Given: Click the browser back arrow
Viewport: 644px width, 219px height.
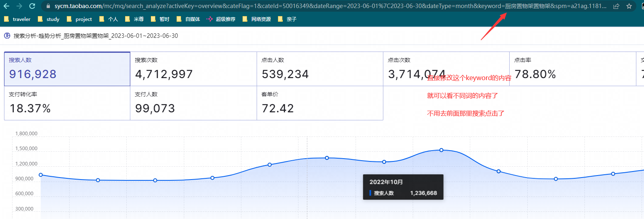Looking at the screenshot, I should coord(6,6).
